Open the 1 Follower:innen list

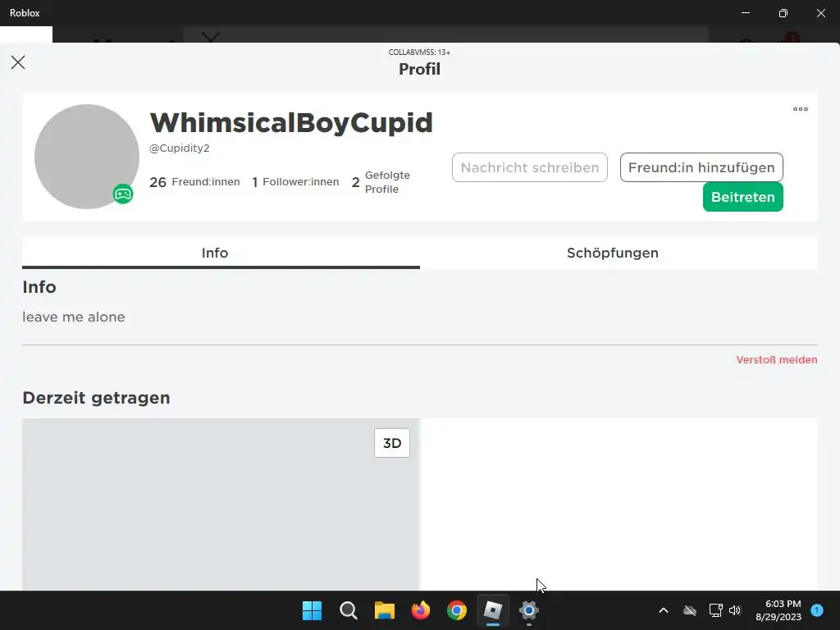point(295,182)
